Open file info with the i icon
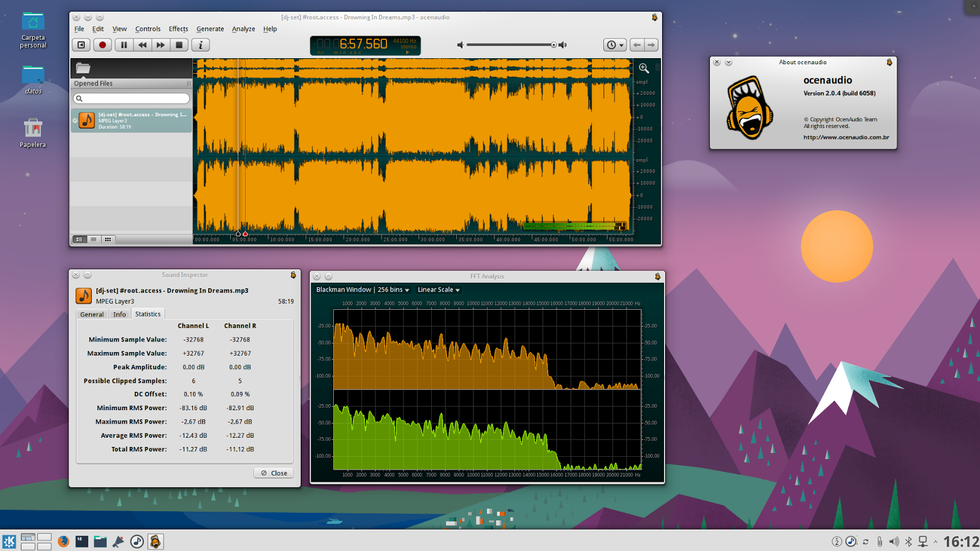 200,45
